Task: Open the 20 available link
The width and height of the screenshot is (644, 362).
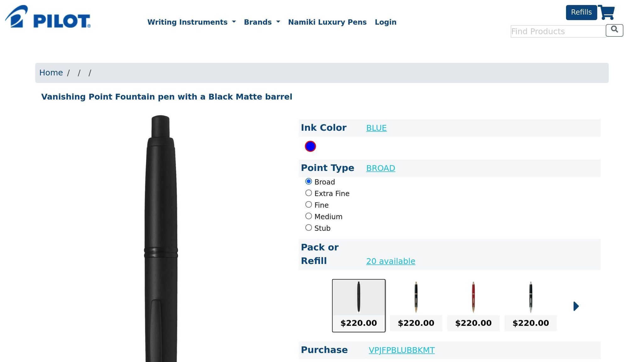Action: [x=391, y=261]
